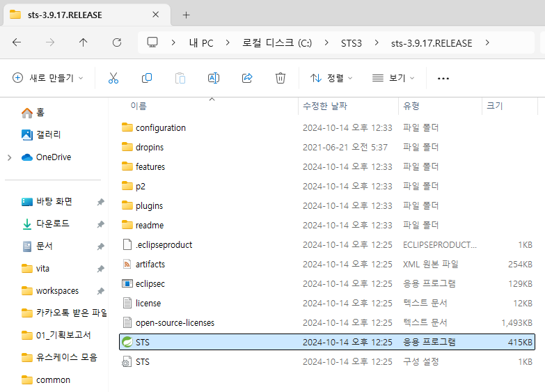This screenshot has height=392, width=545.
Task: Go back with the left arrow
Action: (x=17, y=42)
